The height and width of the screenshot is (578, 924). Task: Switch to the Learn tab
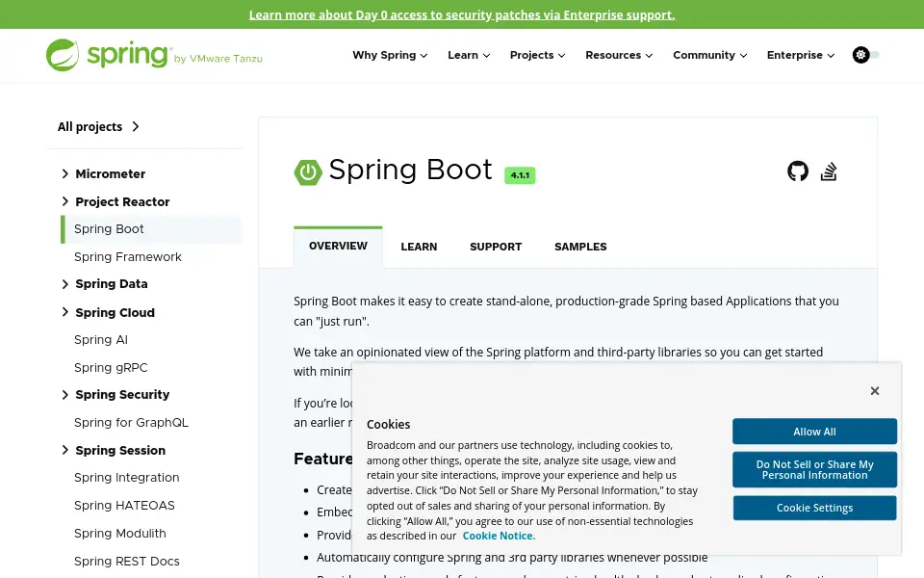click(419, 247)
